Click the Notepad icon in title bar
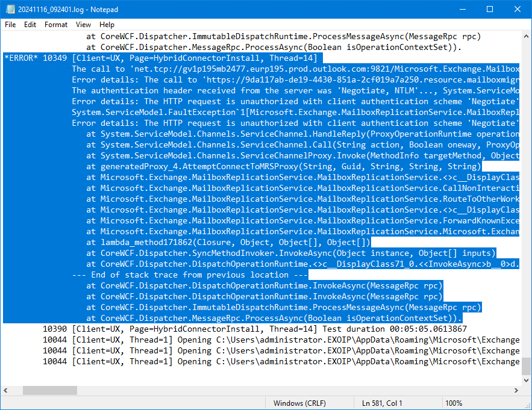The image size is (532, 410). [10, 9]
